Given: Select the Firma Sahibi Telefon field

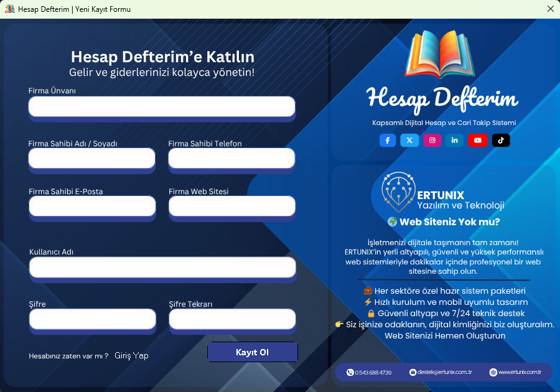Looking at the screenshot, I should pos(231,158).
